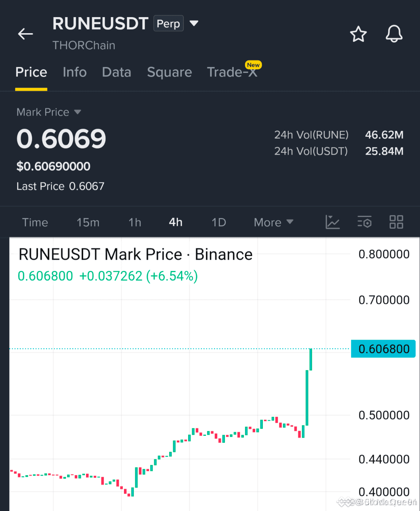This screenshot has width=420, height=511.
Task: Click the RUNEUSDT pair title
Action: [100, 23]
